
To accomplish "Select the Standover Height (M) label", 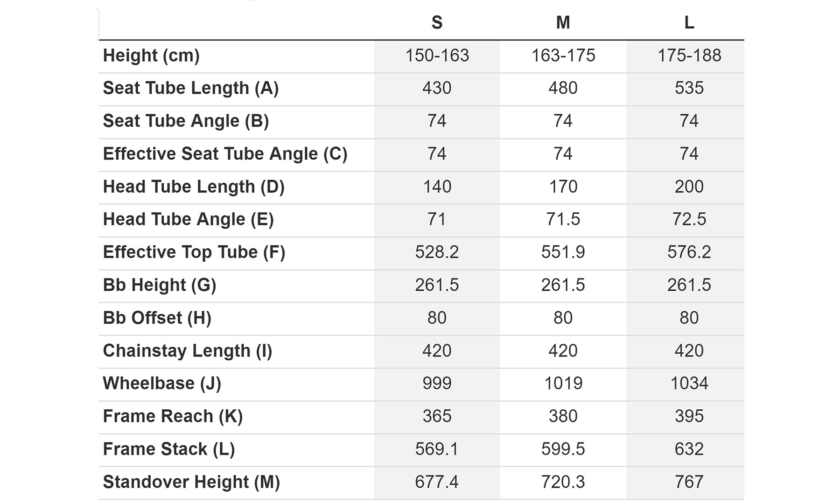I will tap(191, 482).
